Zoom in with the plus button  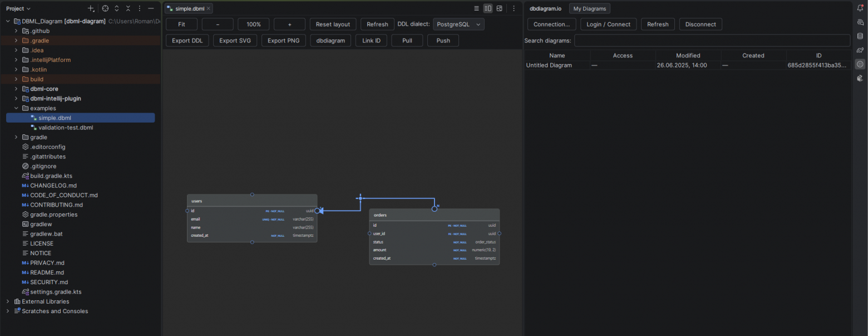[x=289, y=25]
